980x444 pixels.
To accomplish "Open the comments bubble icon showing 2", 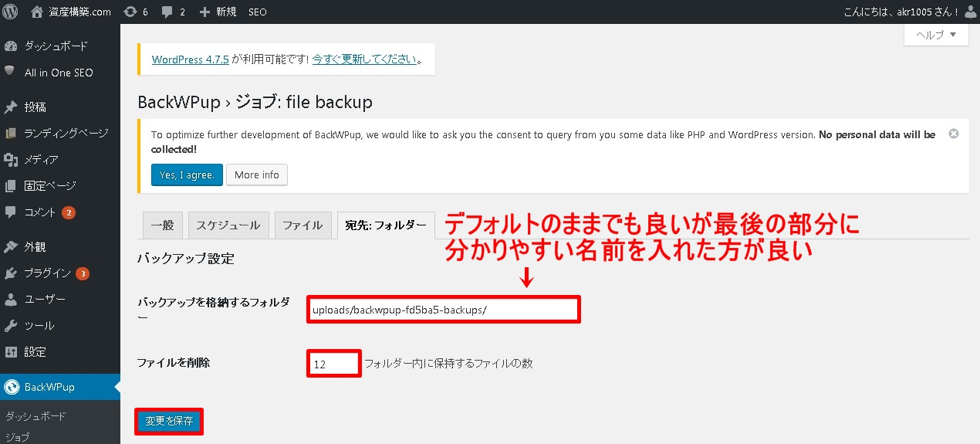I will coord(167,12).
